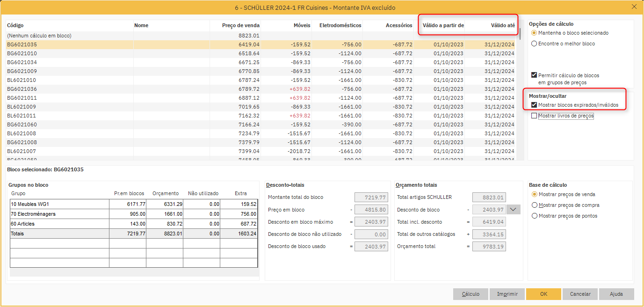Uncheck 'Permitir cálculo de blocos' checkbox
This screenshot has width=644, height=307.
(x=534, y=75)
